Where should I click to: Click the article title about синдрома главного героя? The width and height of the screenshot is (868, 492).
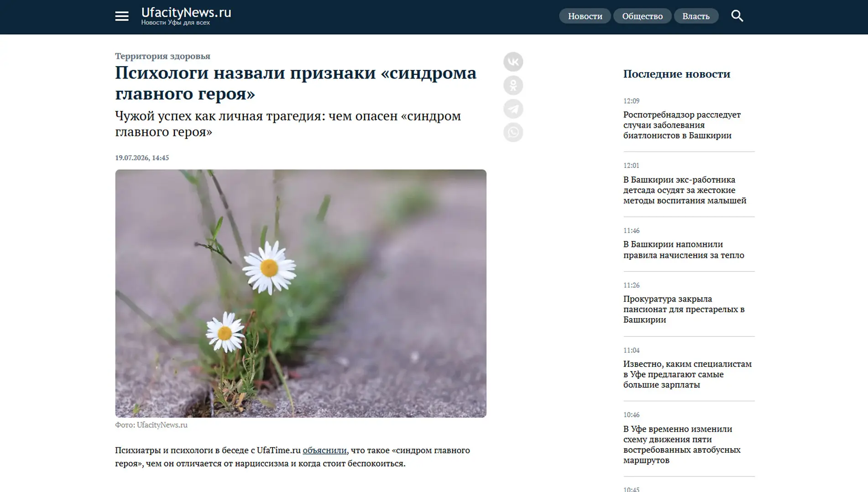point(296,83)
